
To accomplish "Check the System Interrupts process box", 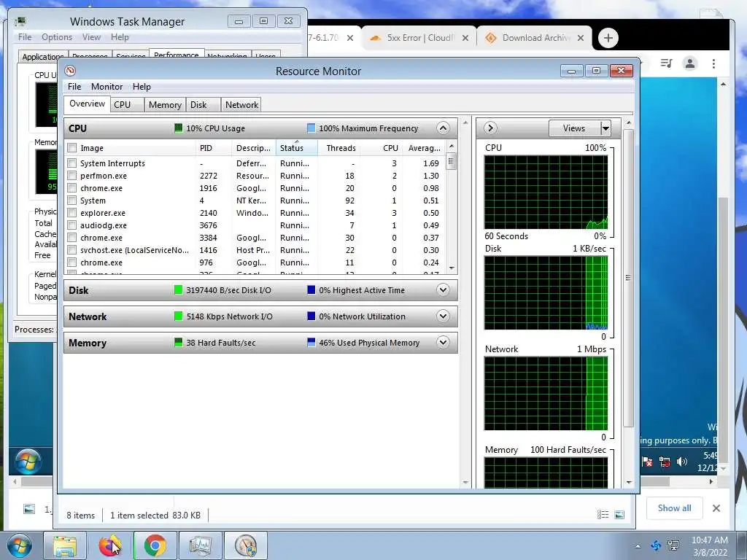I will [72, 163].
